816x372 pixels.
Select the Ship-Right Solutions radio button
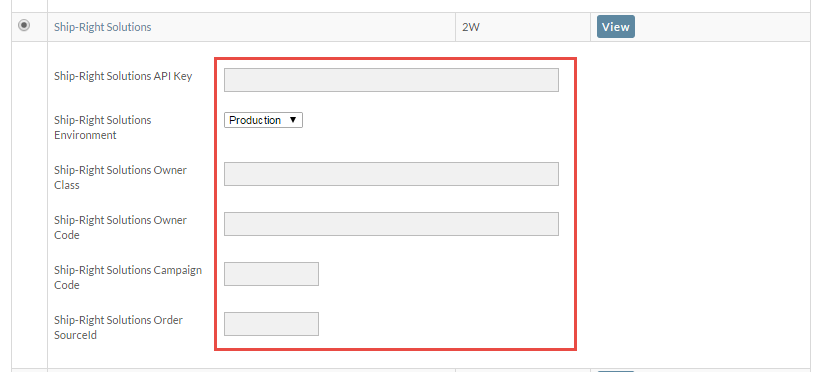click(24, 25)
